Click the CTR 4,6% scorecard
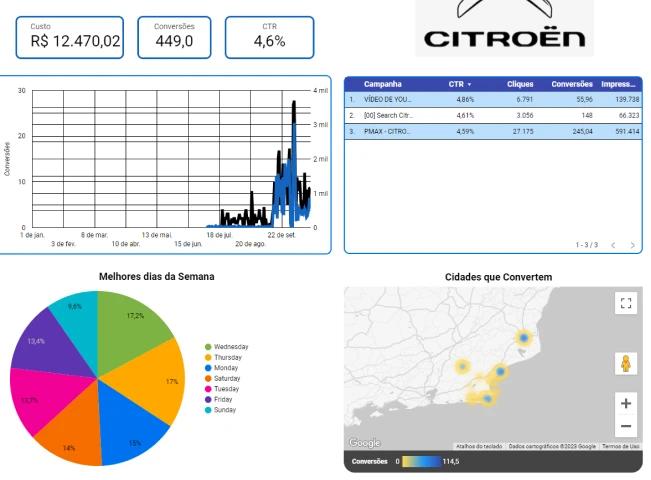The height and width of the screenshot is (480, 651). [269, 37]
